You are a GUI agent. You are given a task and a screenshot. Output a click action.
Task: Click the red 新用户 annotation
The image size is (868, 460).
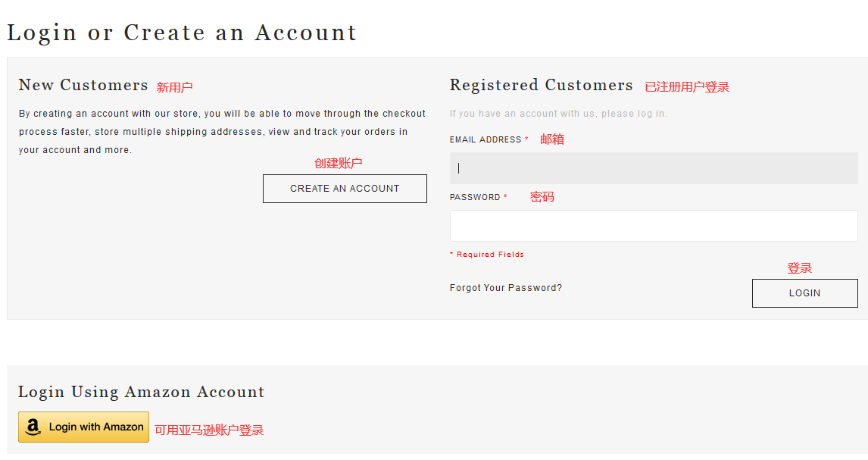tap(174, 87)
